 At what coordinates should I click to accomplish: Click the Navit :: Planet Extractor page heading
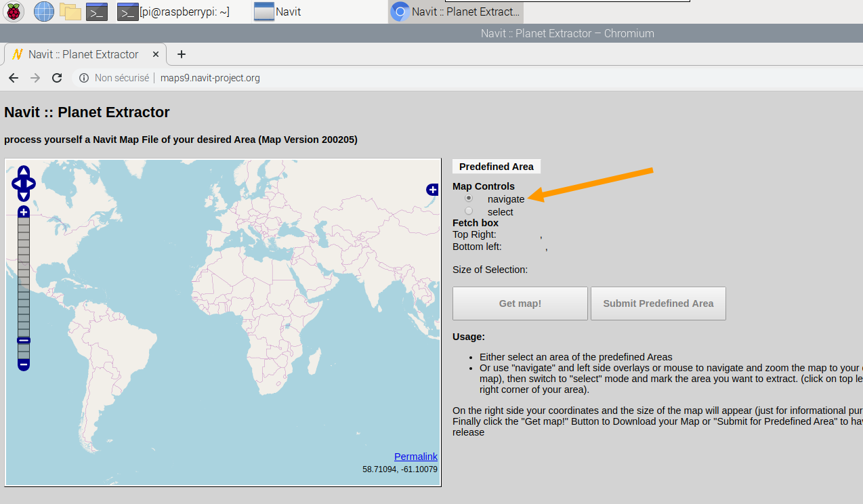87,112
